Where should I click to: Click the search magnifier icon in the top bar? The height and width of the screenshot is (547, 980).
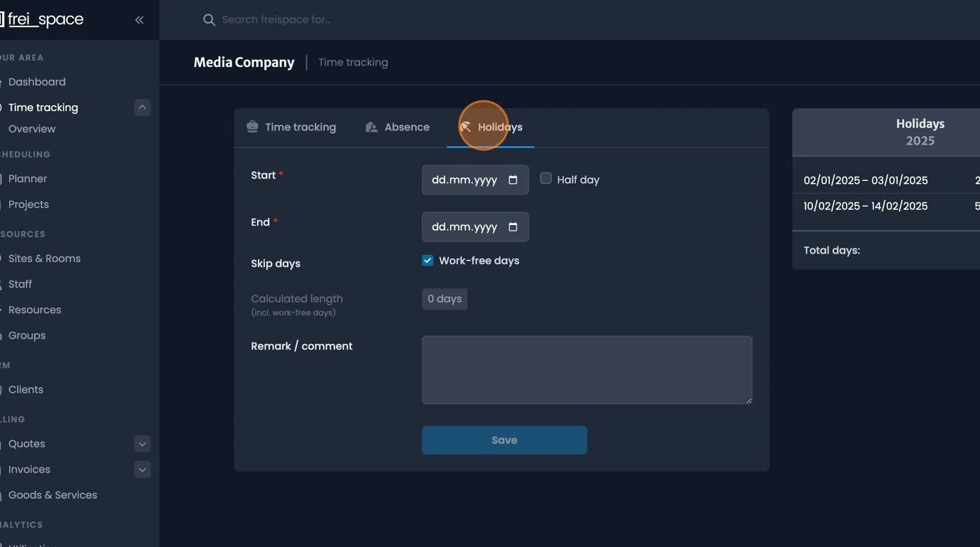(209, 19)
